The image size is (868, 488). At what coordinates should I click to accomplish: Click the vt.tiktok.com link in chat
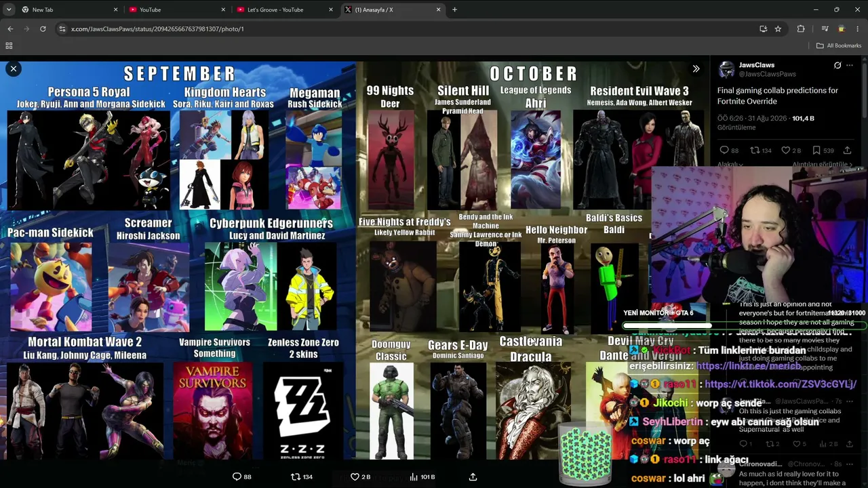click(x=781, y=384)
